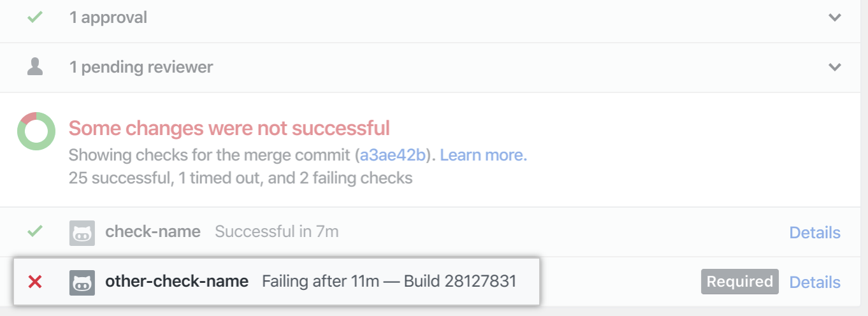Open the Learn more link

point(483,155)
